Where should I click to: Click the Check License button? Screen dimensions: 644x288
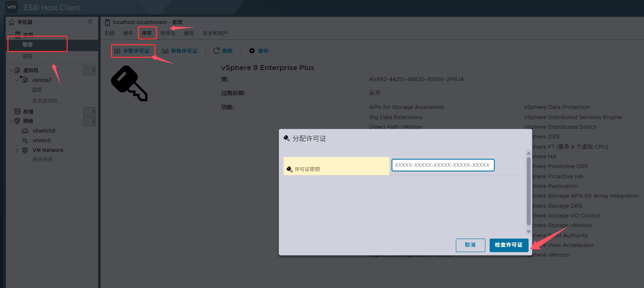click(x=509, y=245)
